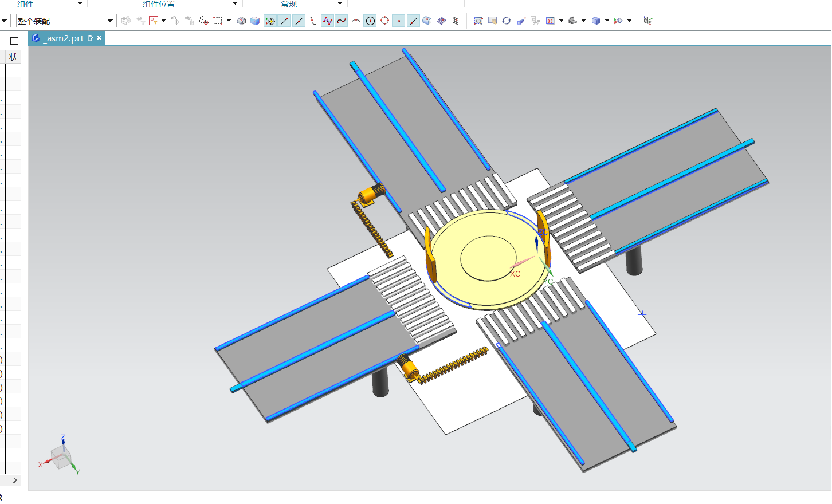This screenshot has width=832, height=504.
Task: Click the blue solid body icon
Action: tap(255, 21)
